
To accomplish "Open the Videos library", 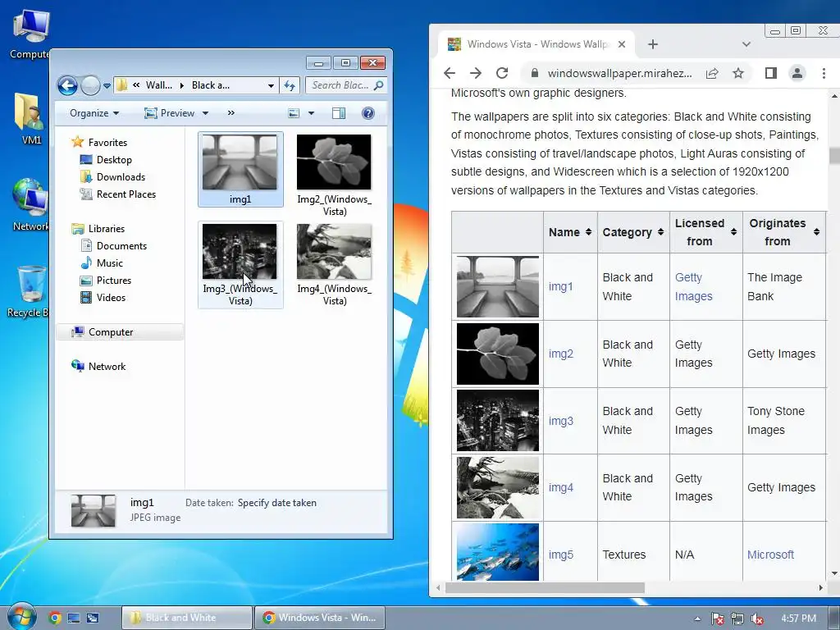I will (x=111, y=297).
